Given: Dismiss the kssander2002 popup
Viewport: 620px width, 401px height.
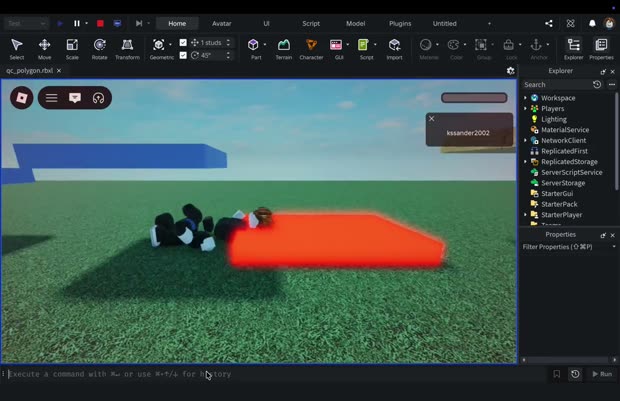Looking at the screenshot, I should click(432, 118).
